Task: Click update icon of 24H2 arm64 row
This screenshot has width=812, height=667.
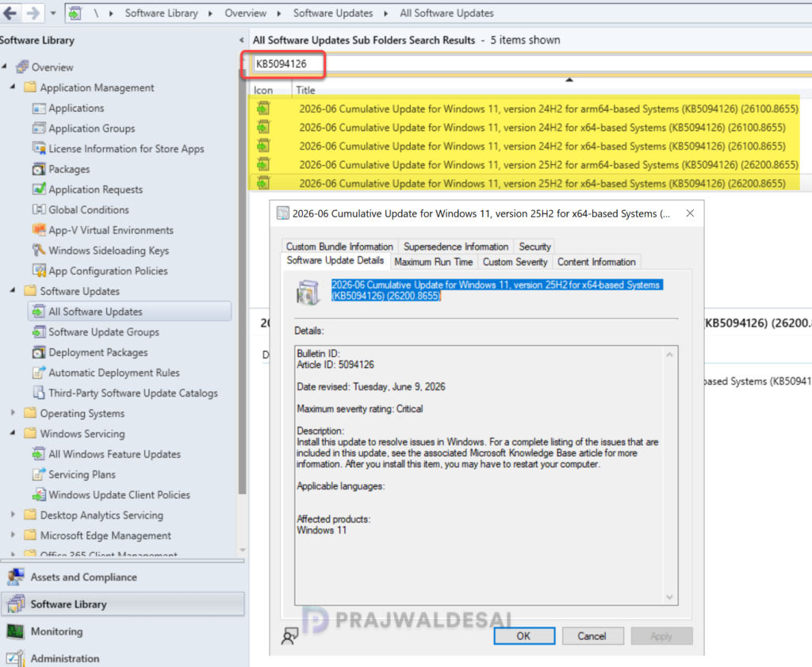Action: point(263,109)
